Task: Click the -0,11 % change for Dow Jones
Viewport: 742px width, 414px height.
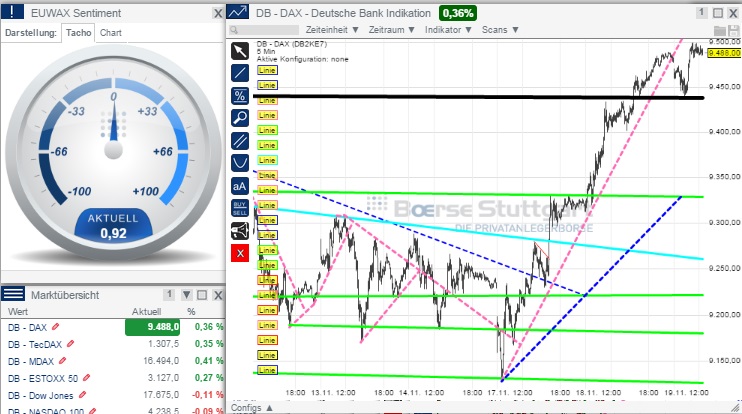Action: 207,395
